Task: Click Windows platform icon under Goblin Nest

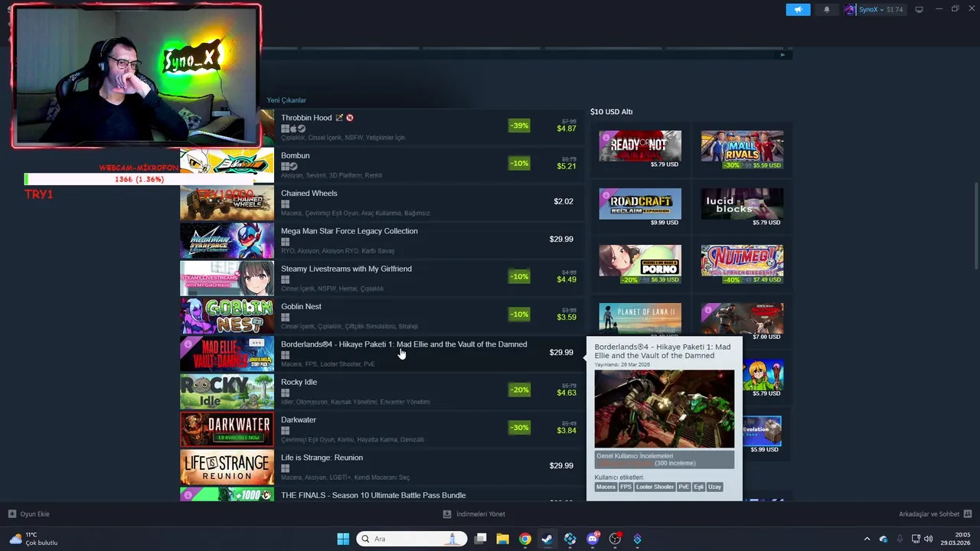Action: tap(285, 318)
